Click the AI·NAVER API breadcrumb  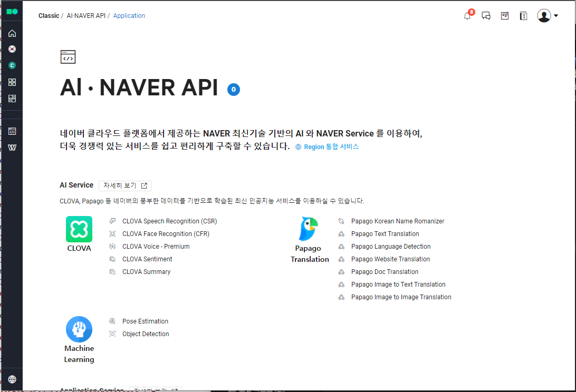pyautogui.click(x=86, y=16)
